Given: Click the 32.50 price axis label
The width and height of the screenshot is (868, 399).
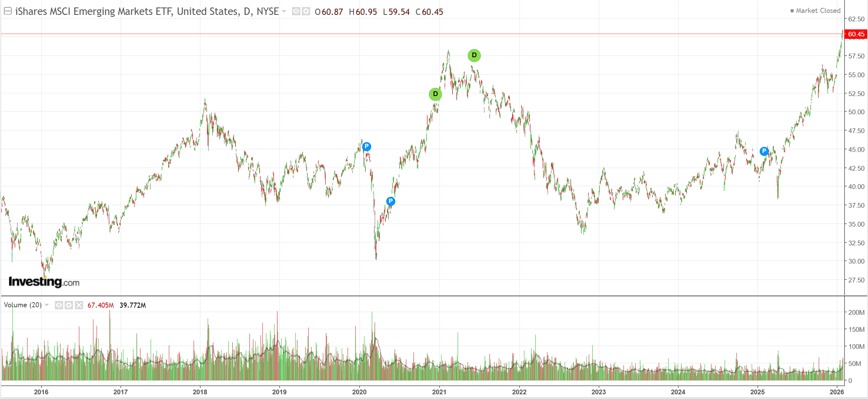Looking at the screenshot, I should click(856, 243).
